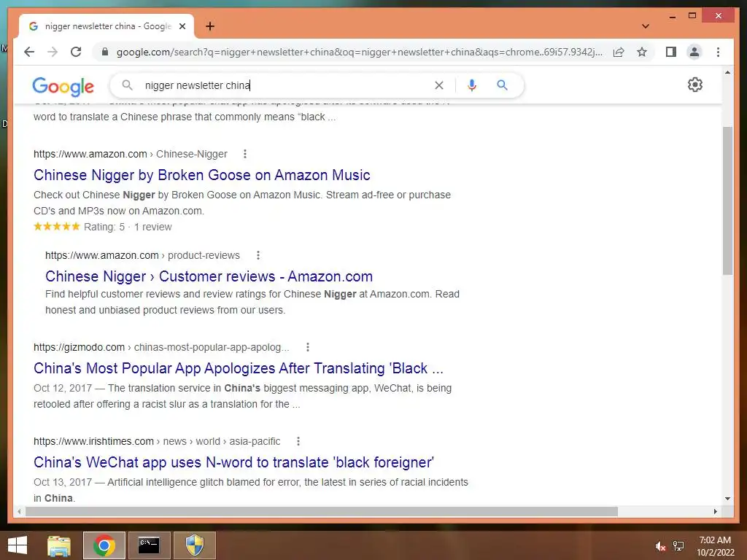Click the horizontal scrollbar left arrow
747x560 pixels.
(18, 511)
